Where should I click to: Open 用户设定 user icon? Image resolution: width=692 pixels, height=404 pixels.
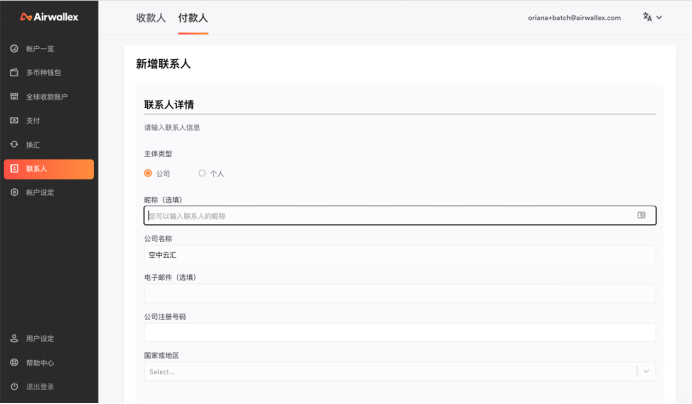(14, 339)
